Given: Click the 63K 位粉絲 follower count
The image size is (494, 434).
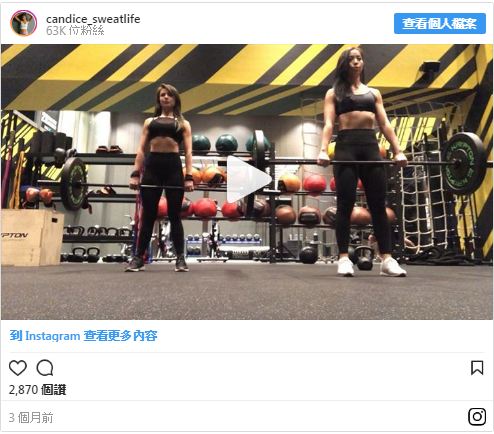Looking at the screenshot, I should [x=75, y=31].
